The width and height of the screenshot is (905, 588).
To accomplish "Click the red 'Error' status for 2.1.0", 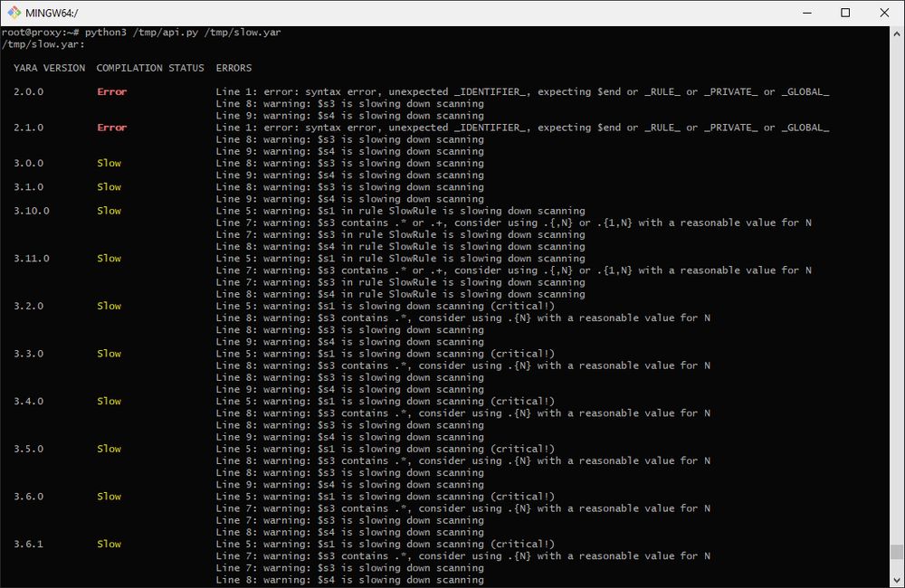I will [x=112, y=128].
